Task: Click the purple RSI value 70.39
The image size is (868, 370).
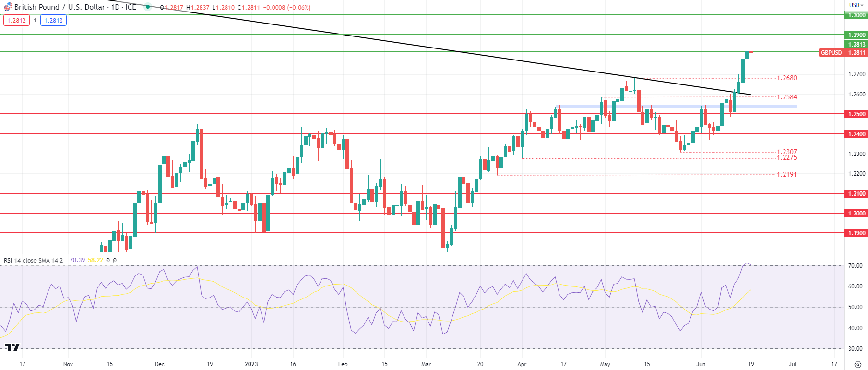Action: 77,260
